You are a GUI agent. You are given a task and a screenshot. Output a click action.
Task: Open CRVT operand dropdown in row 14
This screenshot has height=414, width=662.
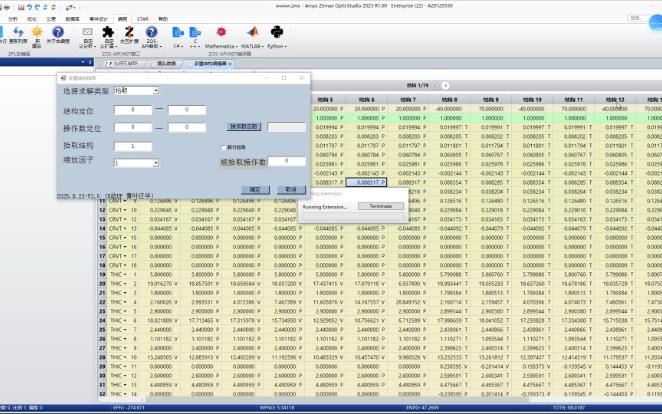pyautogui.click(x=125, y=229)
